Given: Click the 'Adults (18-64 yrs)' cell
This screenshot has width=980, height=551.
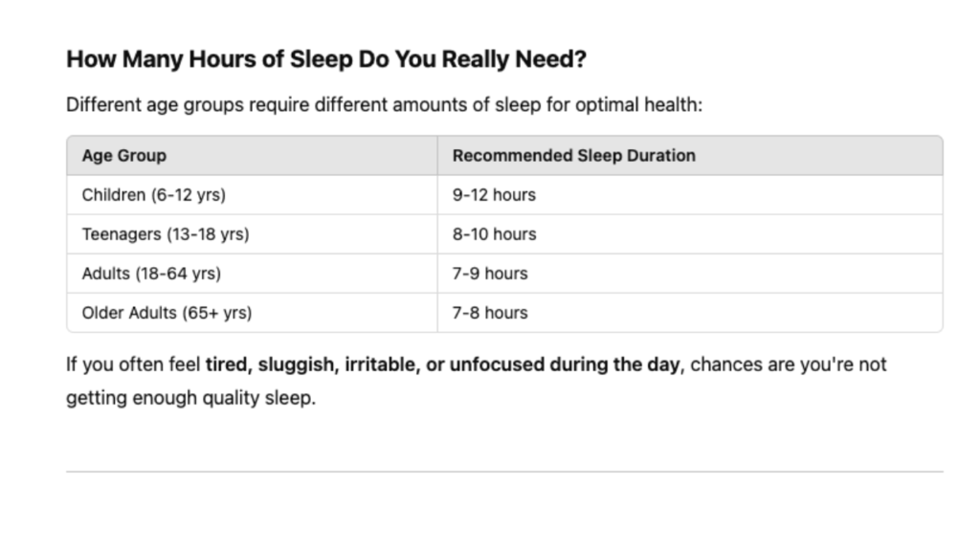Looking at the screenshot, I should point(252,274).
